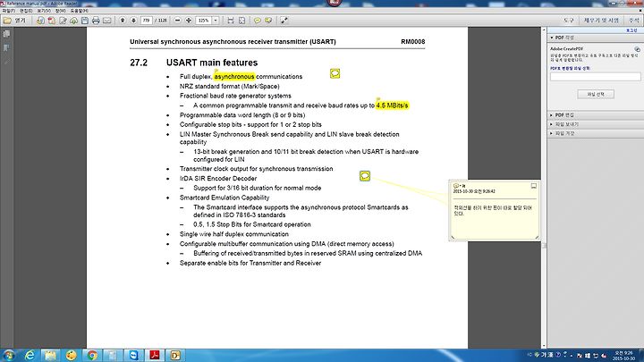Open the 편집(E) menu

tap(26, 11)
